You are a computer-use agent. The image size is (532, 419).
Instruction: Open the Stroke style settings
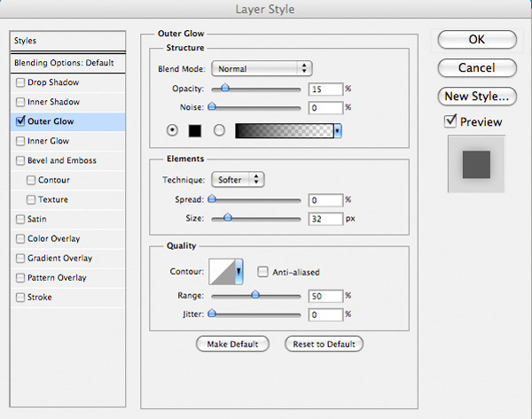(68, 298)
